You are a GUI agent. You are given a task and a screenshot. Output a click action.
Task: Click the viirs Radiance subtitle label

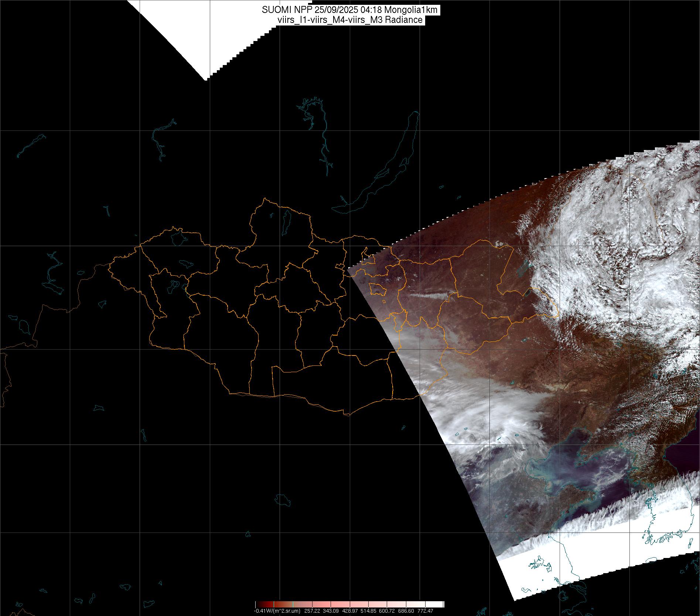[350, 20]
